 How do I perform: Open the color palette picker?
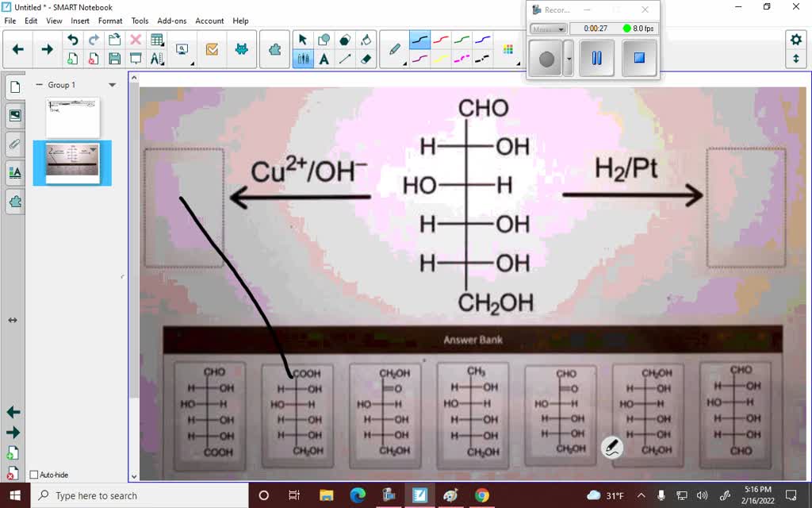(x=508, y=50)
